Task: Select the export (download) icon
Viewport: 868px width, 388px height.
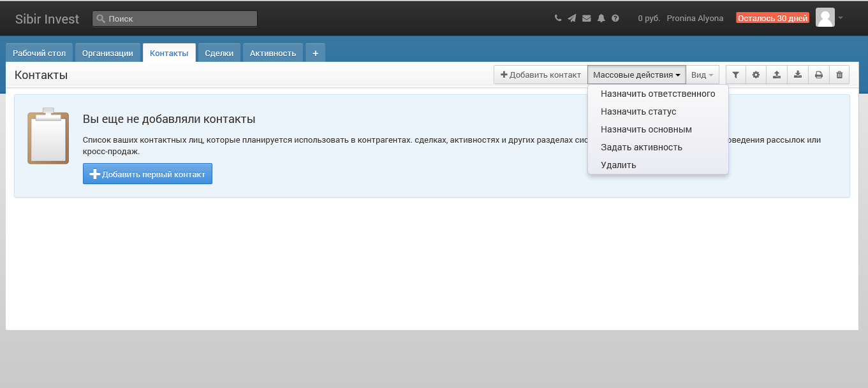Action: 797,75
